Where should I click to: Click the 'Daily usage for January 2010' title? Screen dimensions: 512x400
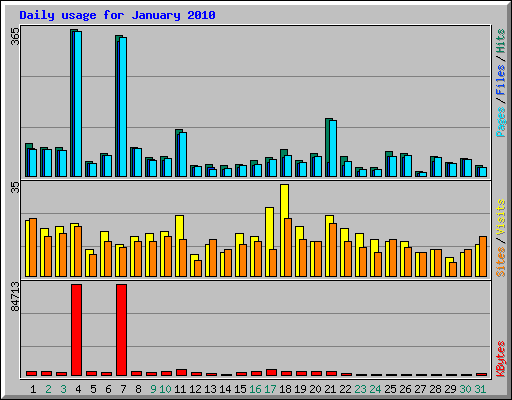pyautogui.click(x=117, y=15)
